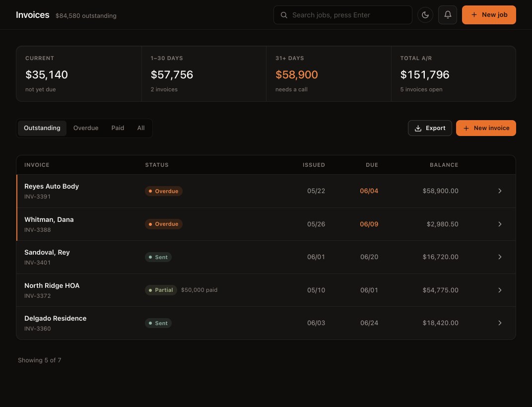Click the New job button
This screenshot has width=532, height=407.
[489, 15]
